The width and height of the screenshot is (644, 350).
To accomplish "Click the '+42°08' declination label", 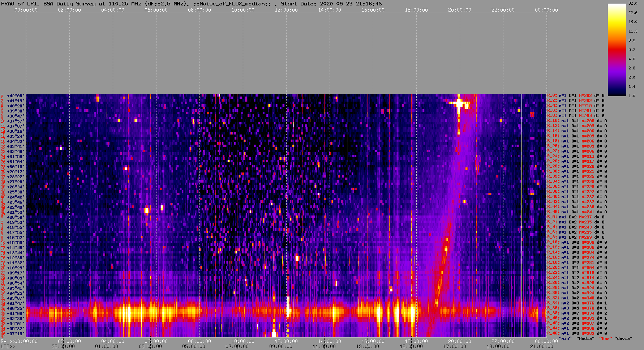I will click(x=16, y=96).
